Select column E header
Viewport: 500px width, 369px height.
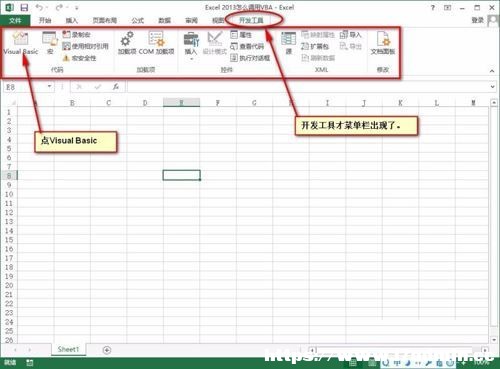[181, 103]
